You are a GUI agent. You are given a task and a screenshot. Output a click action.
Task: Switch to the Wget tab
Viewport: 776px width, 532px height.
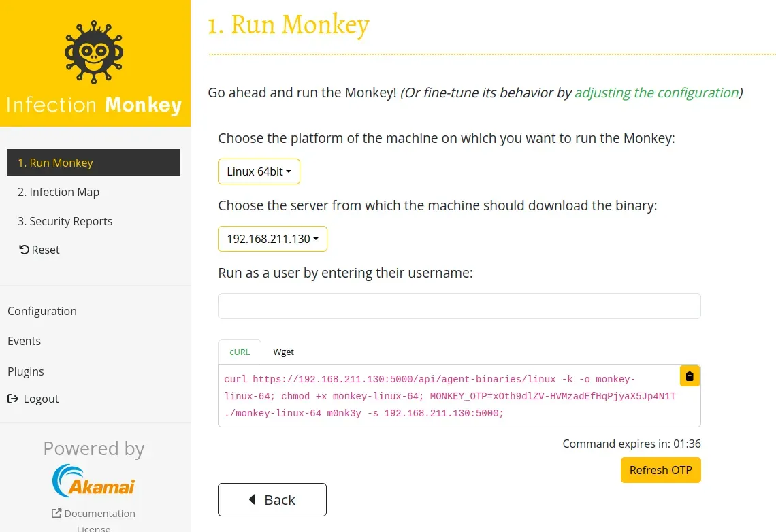point(283,352)
